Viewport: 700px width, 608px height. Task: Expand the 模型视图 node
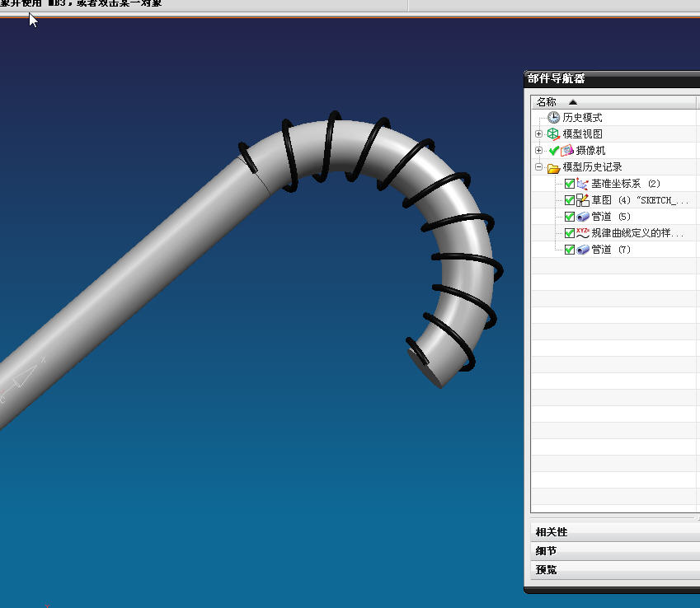point(539,133)
